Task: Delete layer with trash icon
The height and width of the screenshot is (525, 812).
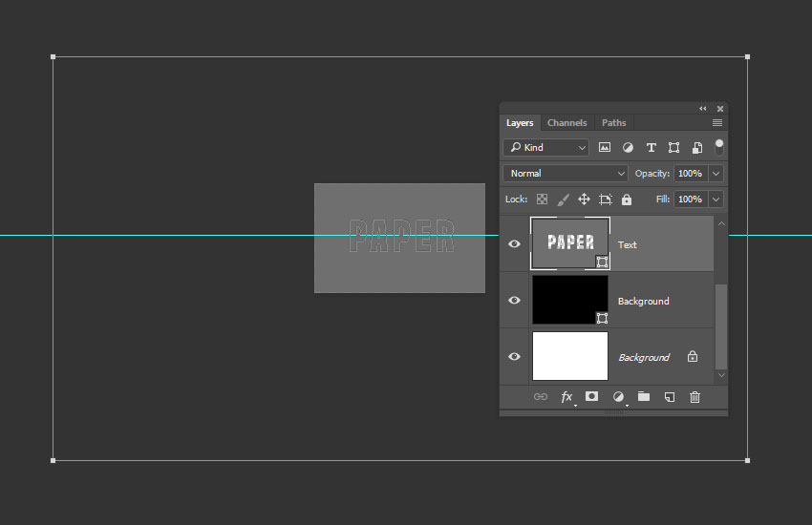Action: point(694,397)
